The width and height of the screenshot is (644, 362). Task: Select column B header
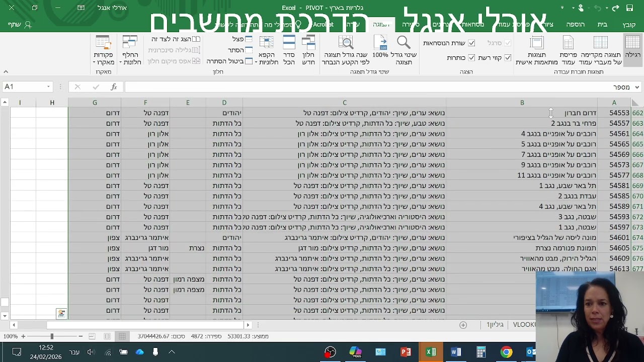(522, 103)
